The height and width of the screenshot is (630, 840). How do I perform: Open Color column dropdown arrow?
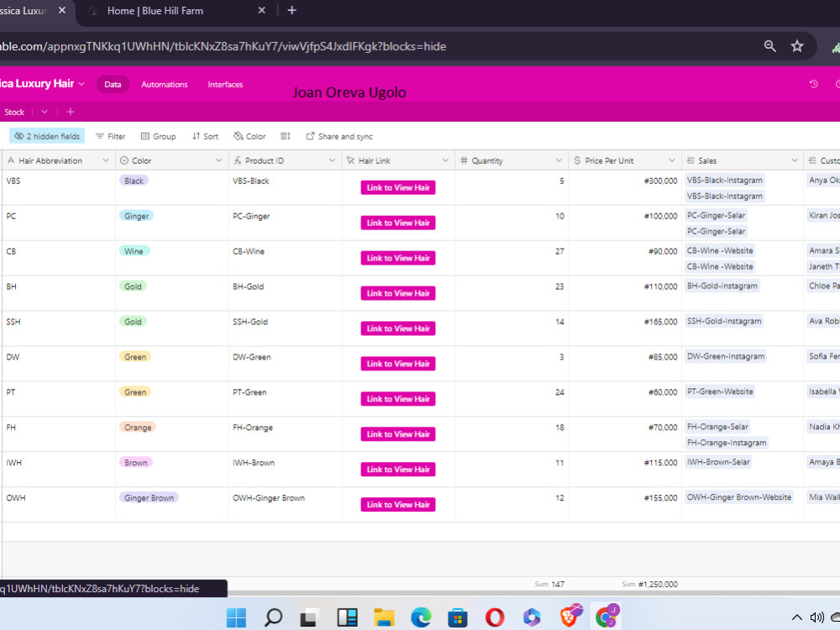pos(218,160)
